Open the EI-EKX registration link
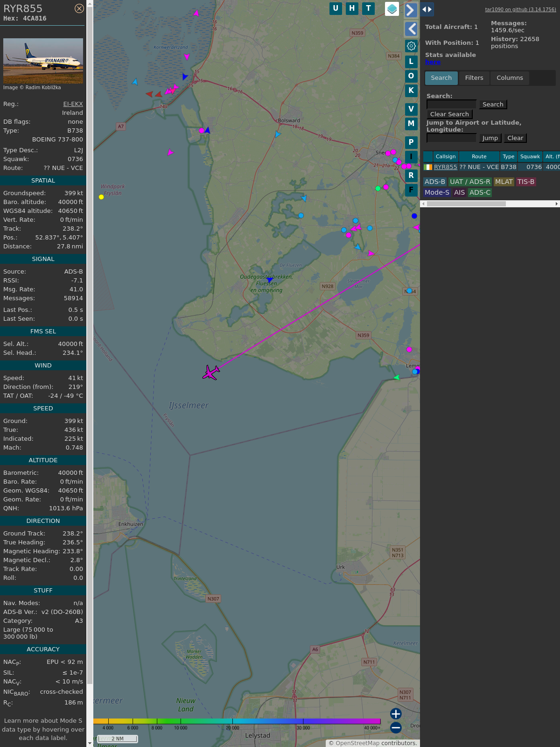 click(73, 104)
